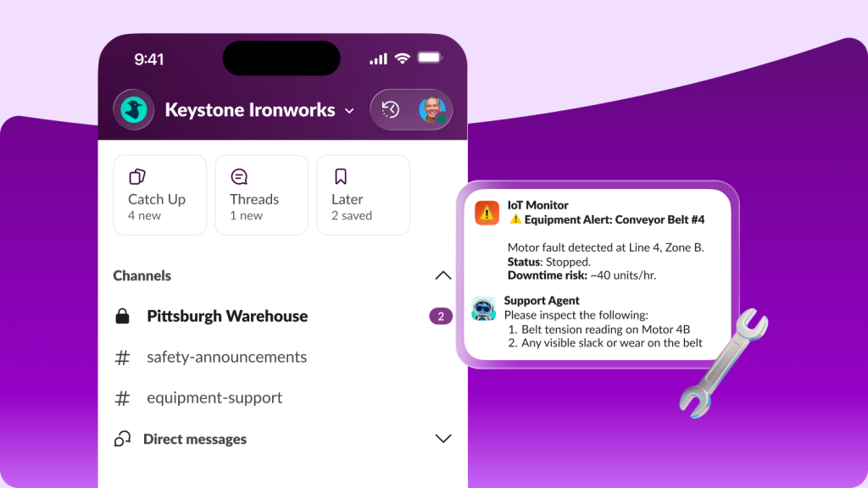Image resolution: width=868 pixels, height=488 pixels.
Task: Open the Pittsburgh Warehouse private channel
Action: click(282, 316)
